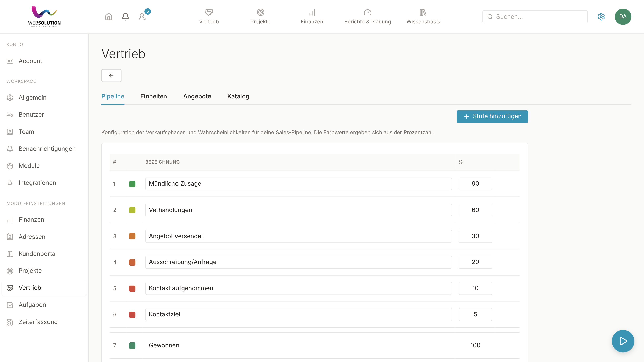Viewport: 644px width, 362px height.
Task: Open the DA user avatar
Action: tap(623, 17)
